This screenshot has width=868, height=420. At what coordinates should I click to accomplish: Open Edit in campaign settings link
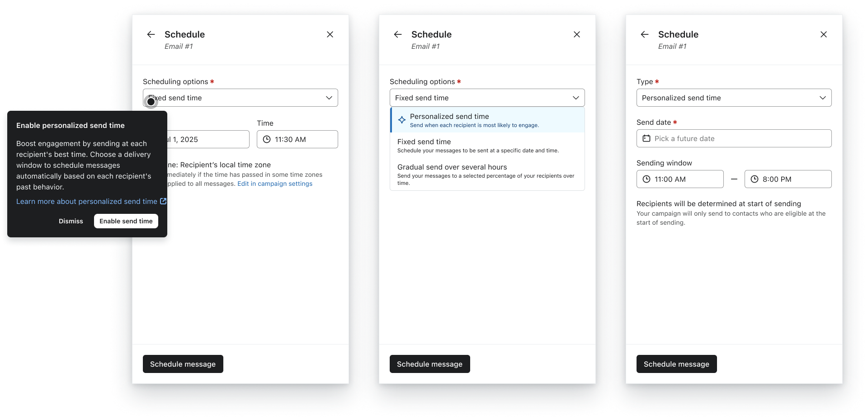[x=274, y=184]
